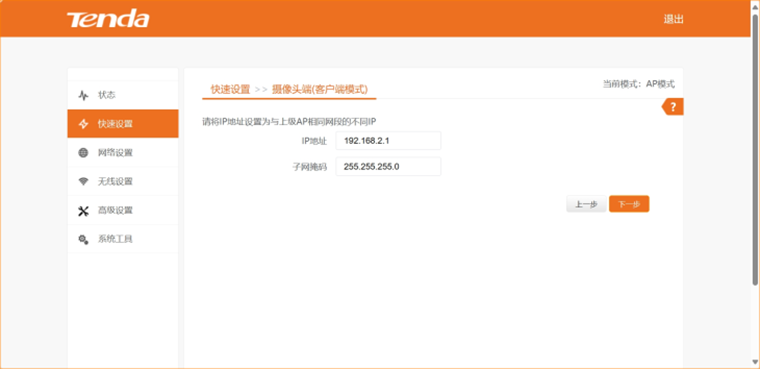This screenshot has width=760, height=369.
Task: Click the 上一步 button
Action: point(586,204)
